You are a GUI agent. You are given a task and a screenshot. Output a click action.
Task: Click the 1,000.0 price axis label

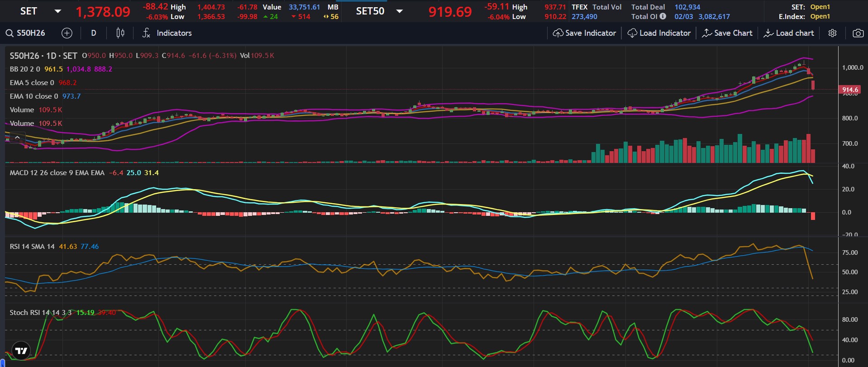853,67
